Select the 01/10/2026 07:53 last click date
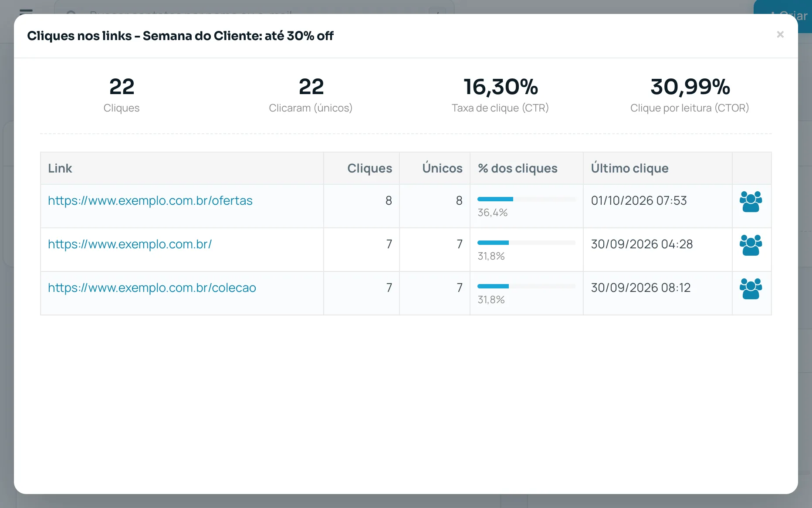The image size is (812, 508). click(x=639, y=200)
